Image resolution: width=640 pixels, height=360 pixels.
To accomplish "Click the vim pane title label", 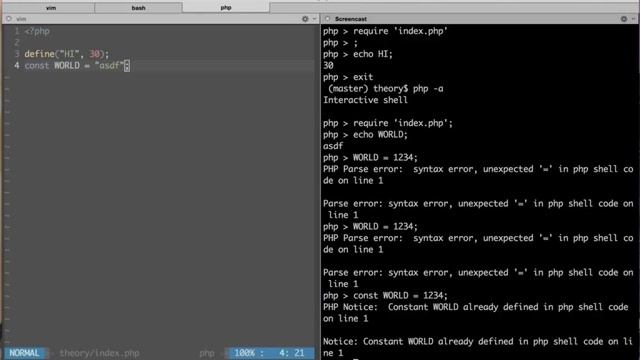I will click(21, 19).
